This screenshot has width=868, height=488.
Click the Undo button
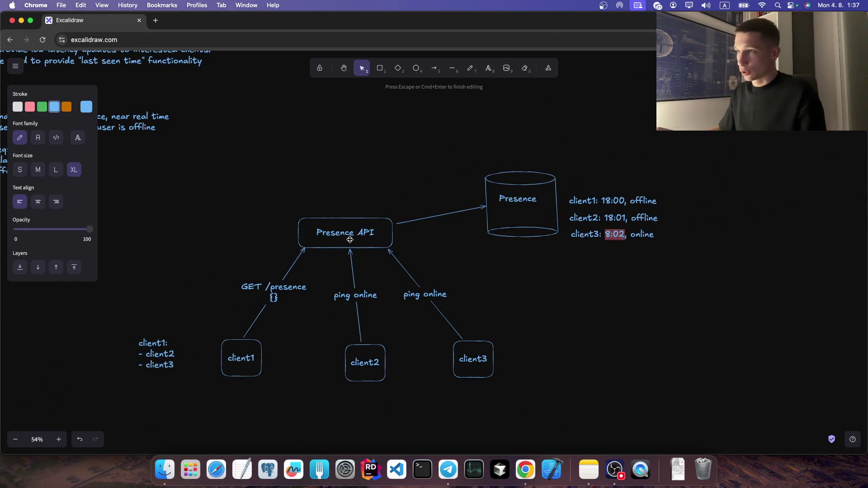80,439
